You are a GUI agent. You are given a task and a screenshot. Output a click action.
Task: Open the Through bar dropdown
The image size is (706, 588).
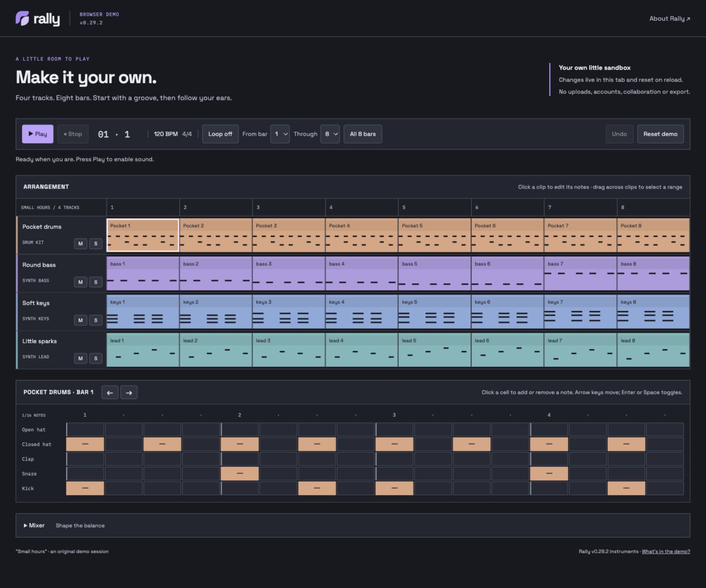[330, 134]
